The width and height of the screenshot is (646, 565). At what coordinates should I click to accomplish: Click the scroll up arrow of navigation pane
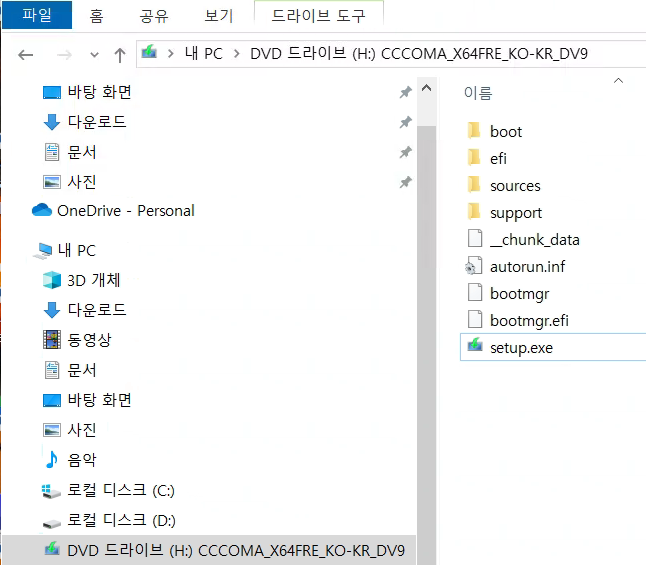coord(427,88)
